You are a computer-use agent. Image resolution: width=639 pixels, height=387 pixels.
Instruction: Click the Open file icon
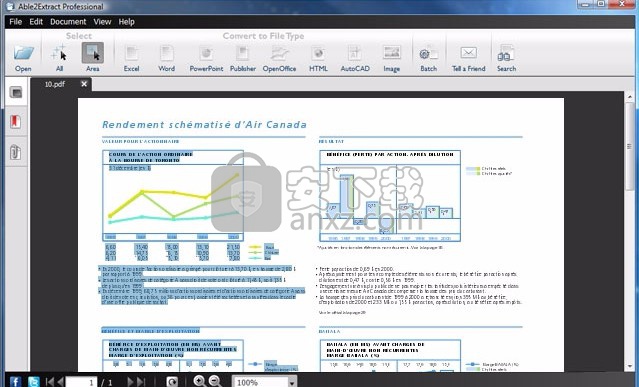pos(23,57)
